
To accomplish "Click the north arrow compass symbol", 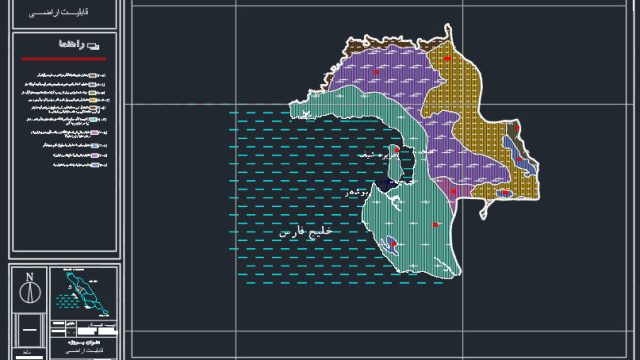I will coord(30,292).
